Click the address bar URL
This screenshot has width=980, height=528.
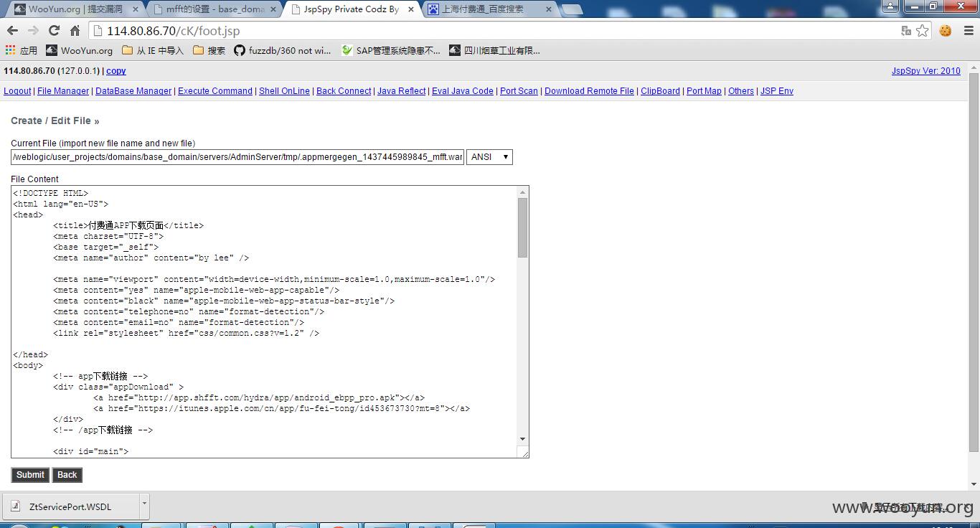tap(173, 31)
